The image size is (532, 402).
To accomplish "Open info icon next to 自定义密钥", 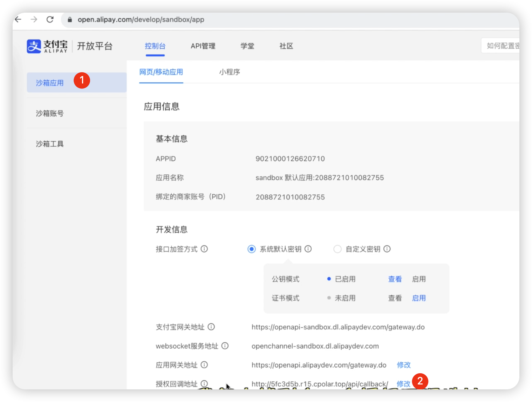I will click(x=387, y=249).
